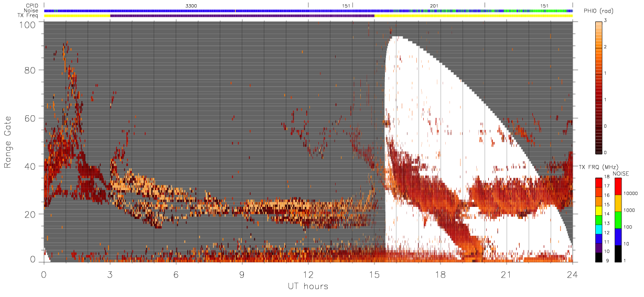Click yellow TX Freq bar segment after 15 UT
Screen dimensions: 644x297
474,16
